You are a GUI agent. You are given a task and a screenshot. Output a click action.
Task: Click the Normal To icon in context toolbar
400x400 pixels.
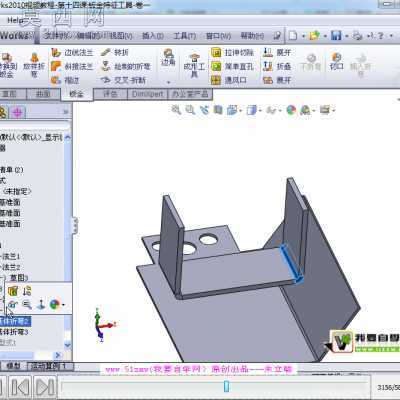(x=41, y=304)
